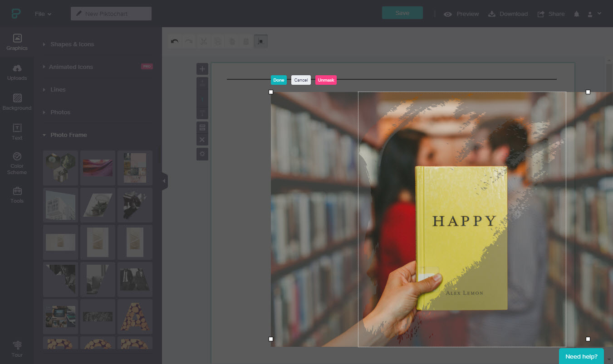This screenshot has width=613, height=364.
Task: Delete the block with X icon
Action: click(202, 140)
